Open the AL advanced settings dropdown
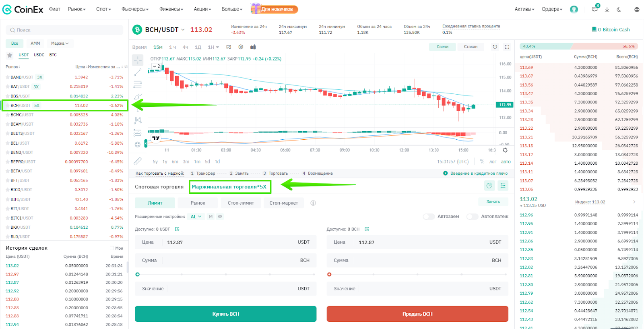 point(196,217)
